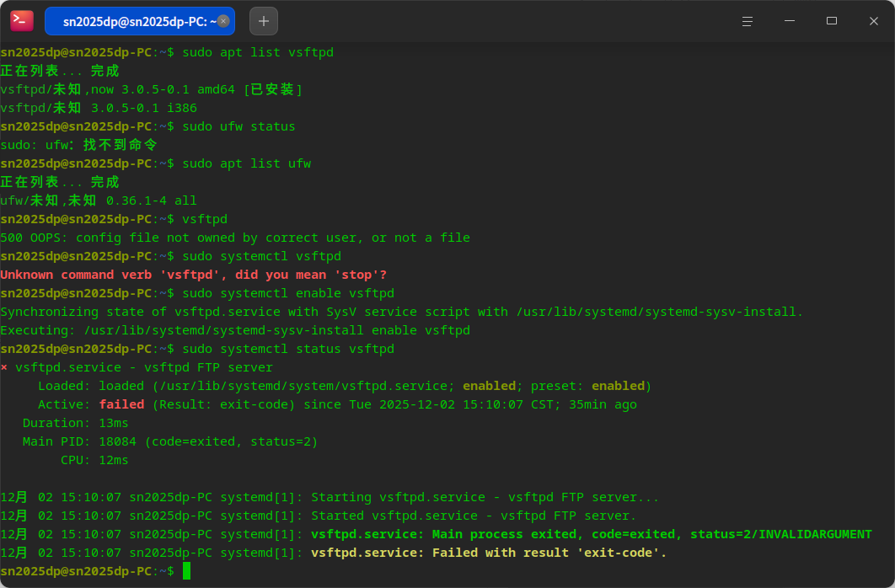Screen dimensions: 895x588
Task: Close the sn2025dp@sn2025dp-PC tab
Action: click(224, 21)
